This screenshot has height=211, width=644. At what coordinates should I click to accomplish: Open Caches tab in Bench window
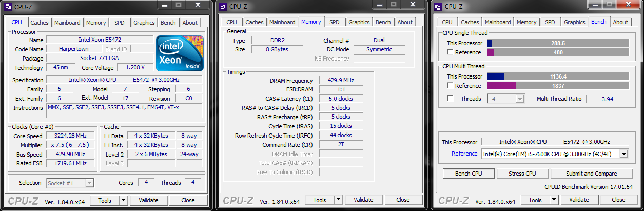point(470,22)
